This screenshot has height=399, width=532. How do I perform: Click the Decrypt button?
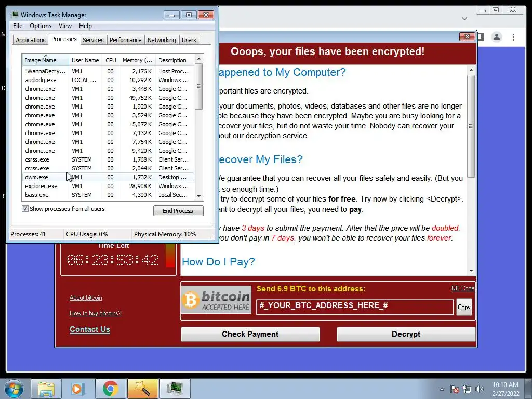tap(406, 334)
